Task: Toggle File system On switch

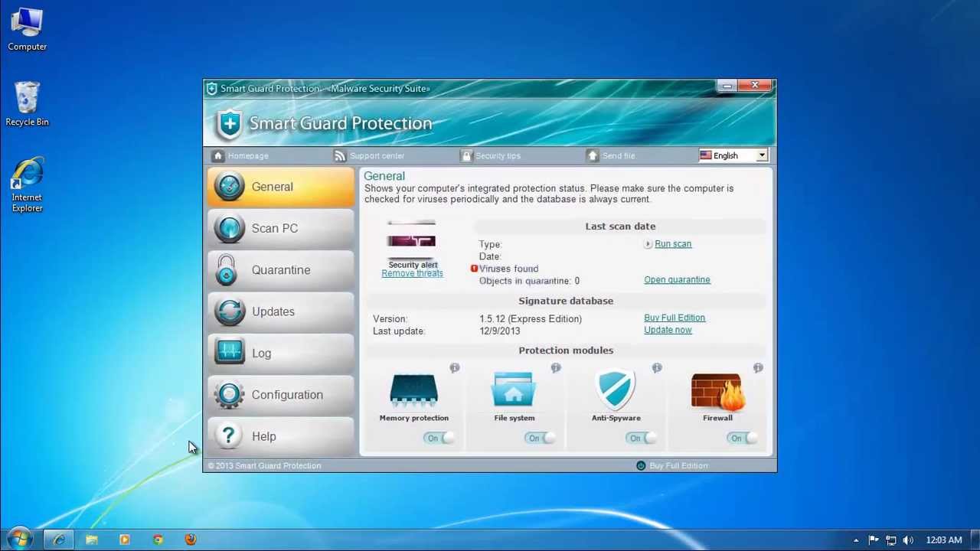Action: 540,439
